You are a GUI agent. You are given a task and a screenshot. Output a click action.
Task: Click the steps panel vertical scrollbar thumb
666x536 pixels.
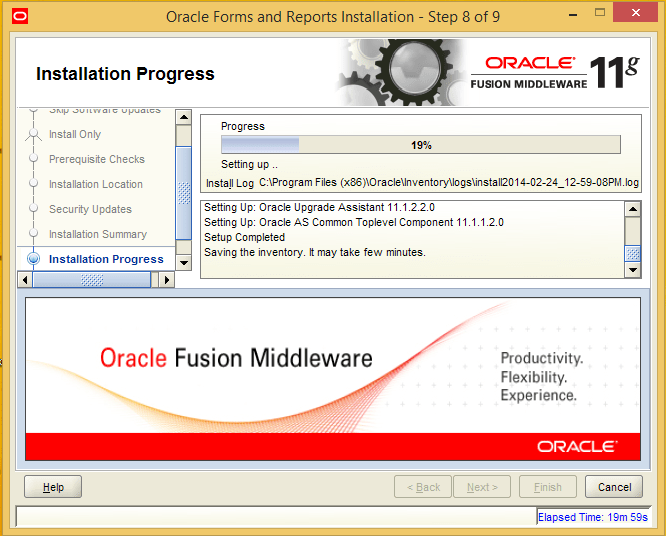(183, 193)
